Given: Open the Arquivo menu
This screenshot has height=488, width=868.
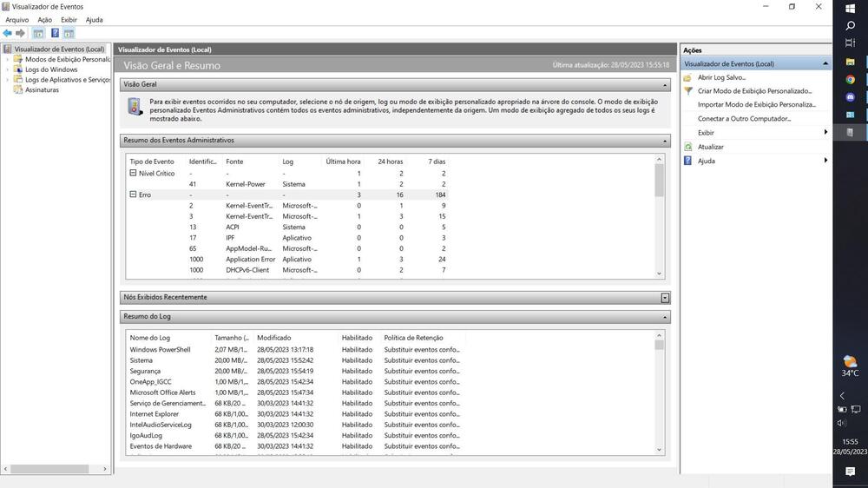Looking at the screenshot, I should point(16,20).
